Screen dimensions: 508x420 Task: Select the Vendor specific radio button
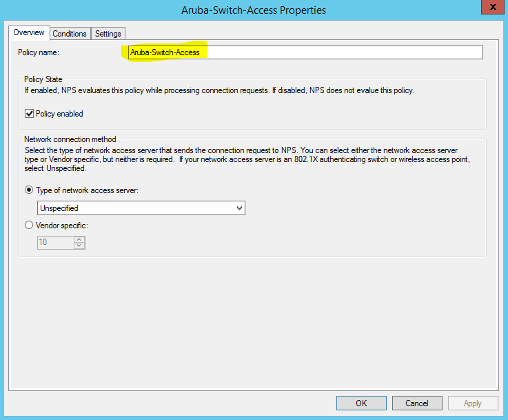(29, 225)
